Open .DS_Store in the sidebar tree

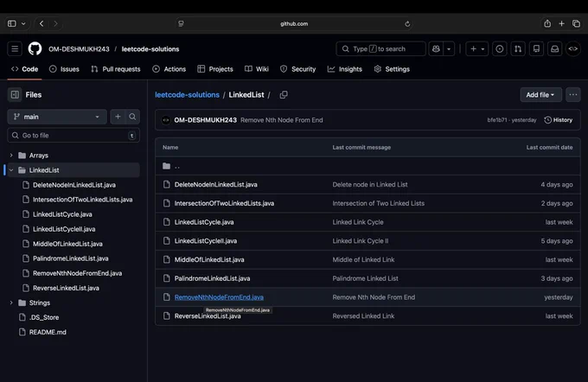44,317
